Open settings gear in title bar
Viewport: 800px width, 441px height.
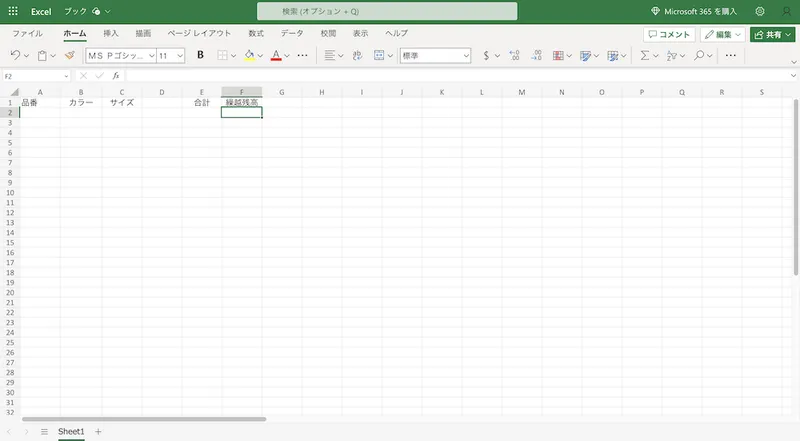760,11
